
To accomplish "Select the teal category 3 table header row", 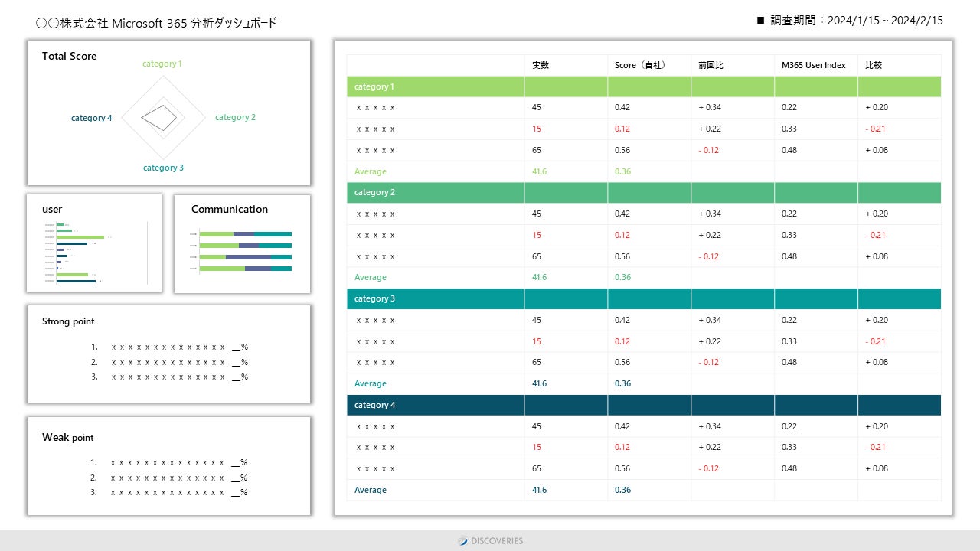I will point(644,298).
